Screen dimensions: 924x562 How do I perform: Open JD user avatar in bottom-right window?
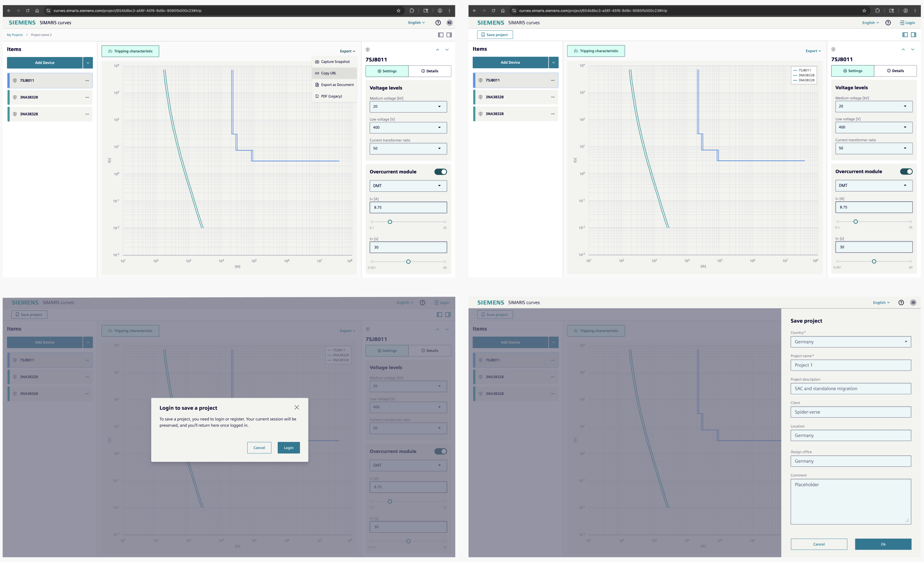(x=913, y=302)
